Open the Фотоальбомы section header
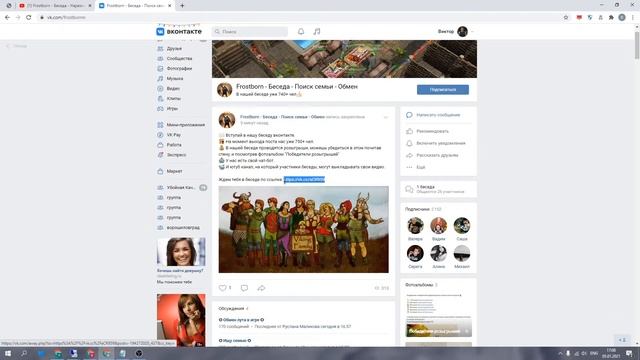 (419, 285)
